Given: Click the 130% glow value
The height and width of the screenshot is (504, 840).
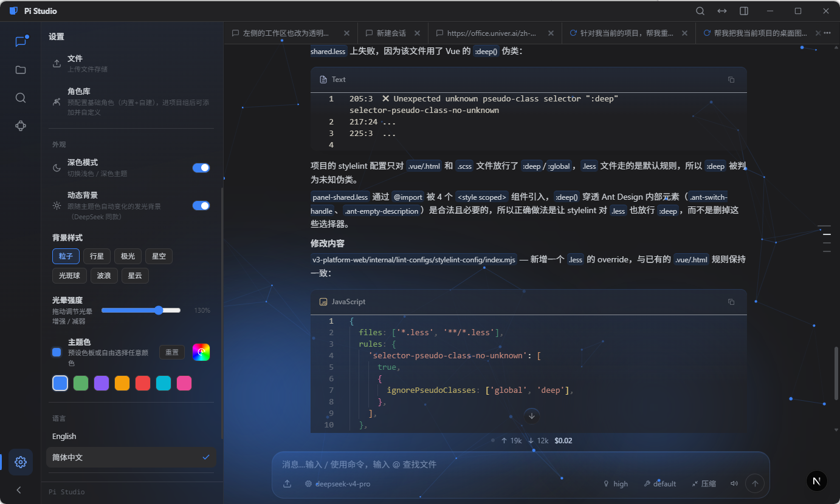Looking at the screenshot, I should [x=202, y=310].
